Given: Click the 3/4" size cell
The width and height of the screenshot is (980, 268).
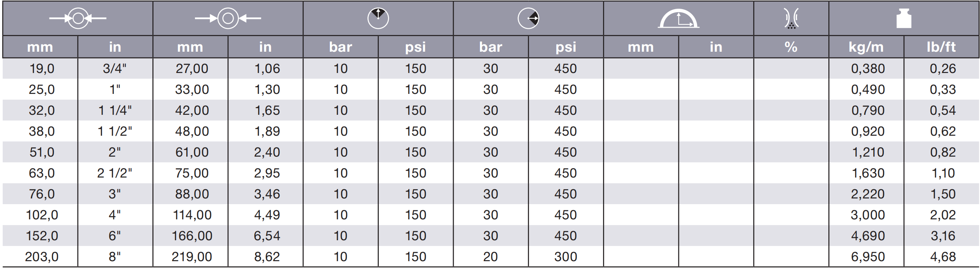Looking at the screenshot, I should pyautogui.click(x=115, y=68).
